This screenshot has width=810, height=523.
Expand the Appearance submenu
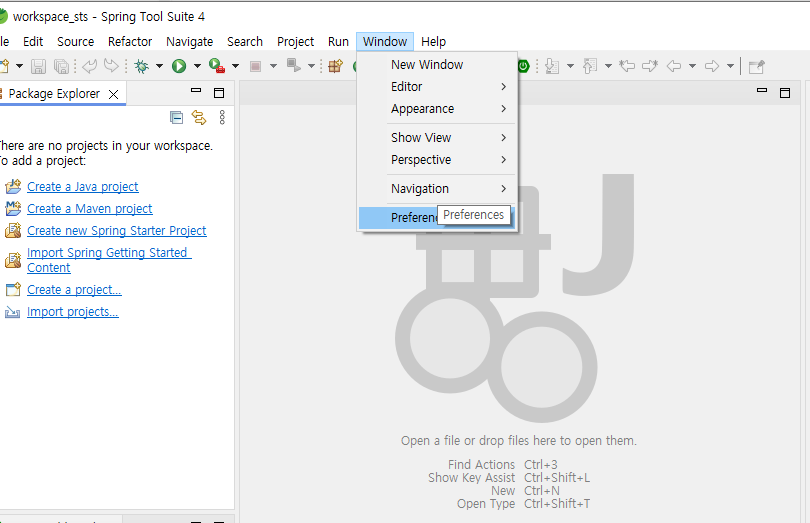[x=438, y=109]
